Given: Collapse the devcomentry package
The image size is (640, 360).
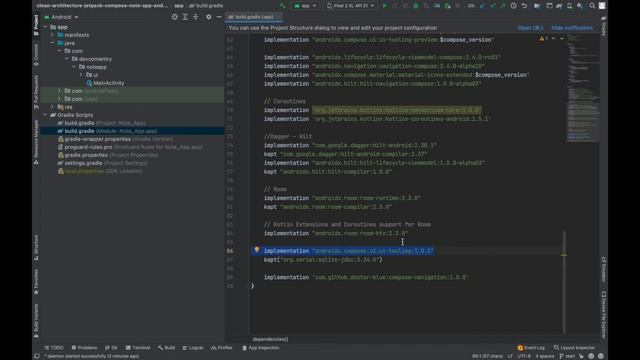Looking at the screenshot, I should point(67,59).
